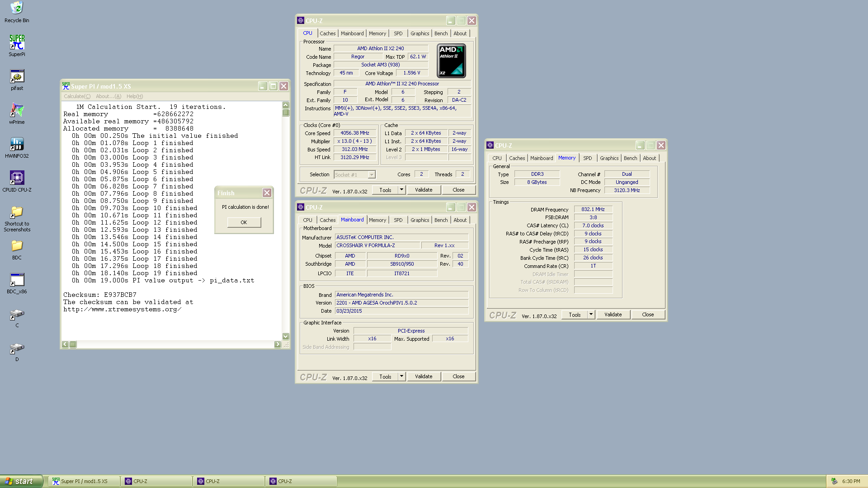Switch to SPD tab in CPU window

[x=398, y=33]
